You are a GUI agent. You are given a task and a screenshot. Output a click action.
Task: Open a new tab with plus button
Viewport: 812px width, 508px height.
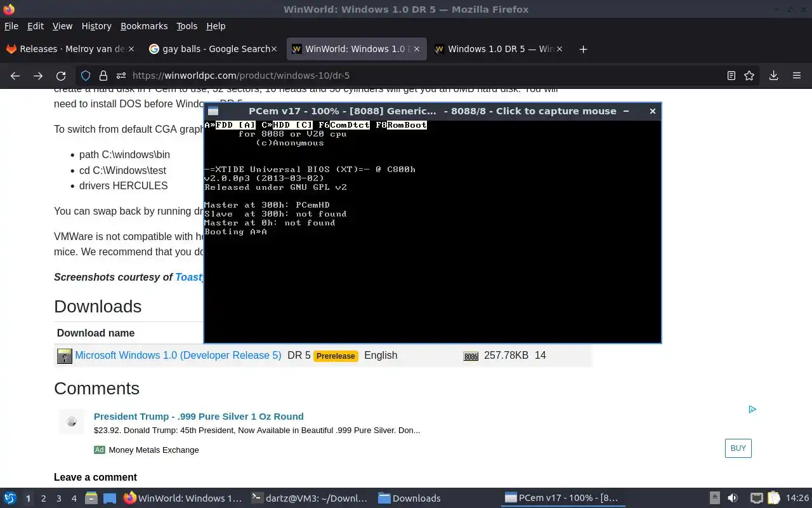[x=583, y=49]
